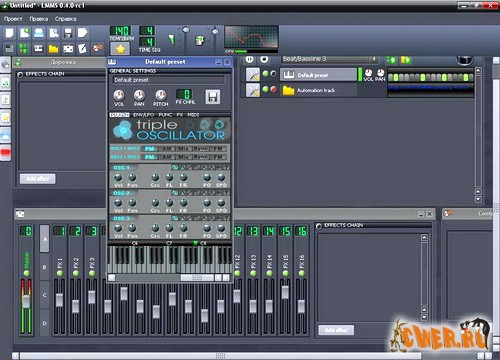Select user-defined wave for OSC 3
This screenshot has width=500, height=360.
(x=226, y=218)
